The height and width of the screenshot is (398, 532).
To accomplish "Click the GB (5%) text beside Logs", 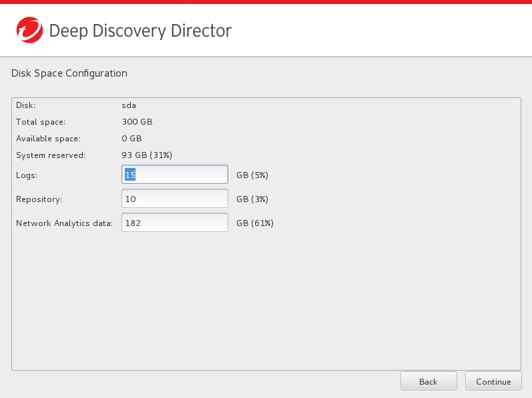I will click(252, 175).
